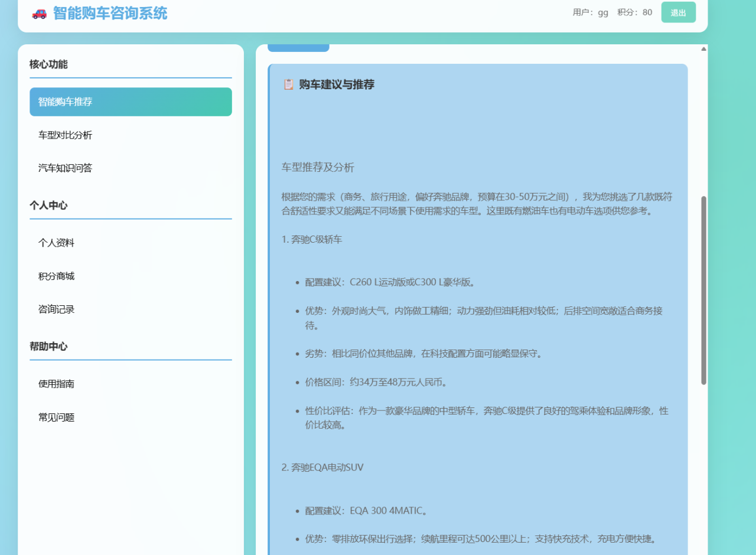The image size is (756, 555).
Task: Click the scroll-up arrow atop the scrollbar
Action: (x=704, y=48)
